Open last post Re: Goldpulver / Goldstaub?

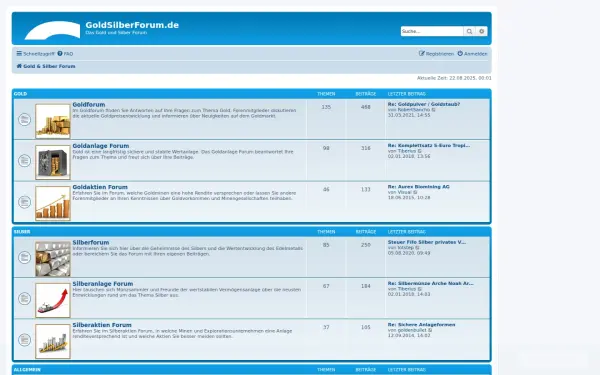(424, 104)
